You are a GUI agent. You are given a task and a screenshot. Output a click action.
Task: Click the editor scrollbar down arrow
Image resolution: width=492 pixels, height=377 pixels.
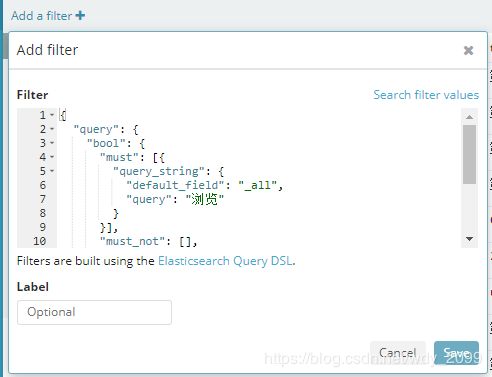[469, 239]
